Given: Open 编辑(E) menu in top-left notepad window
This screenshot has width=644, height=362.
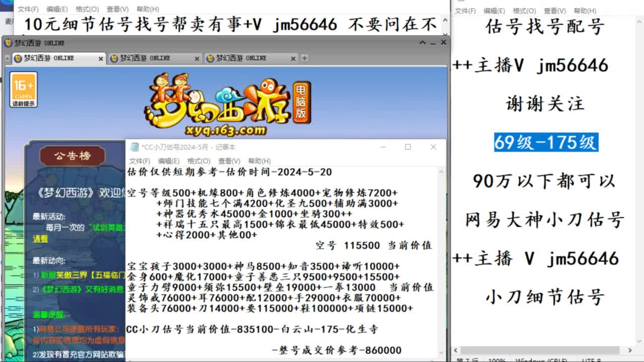Looking at the screenshot, I should 57,9.
